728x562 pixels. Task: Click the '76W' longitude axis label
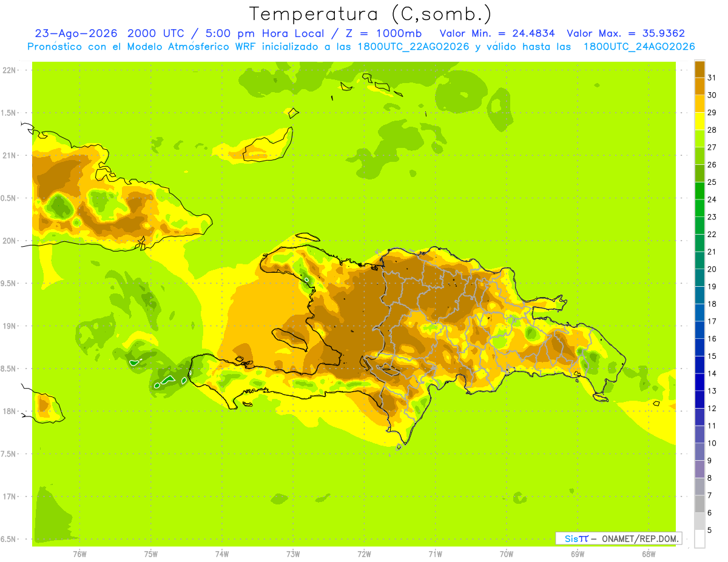pos(79,554)
